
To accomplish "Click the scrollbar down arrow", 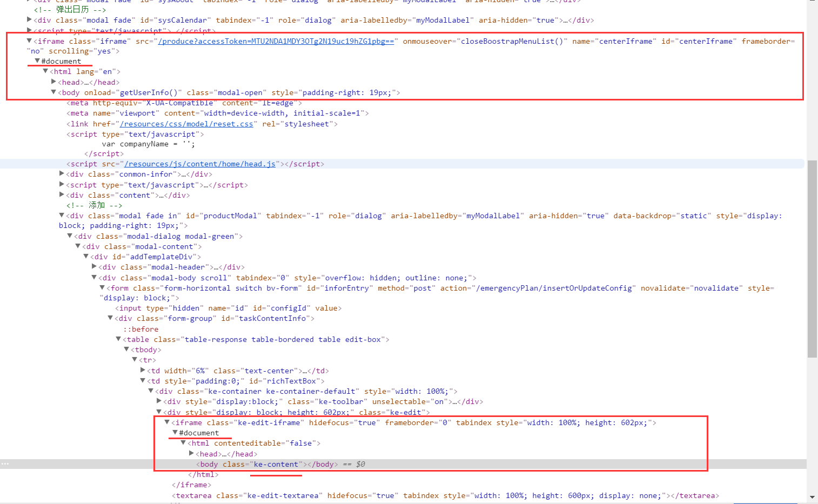I will tap(813, 497).
